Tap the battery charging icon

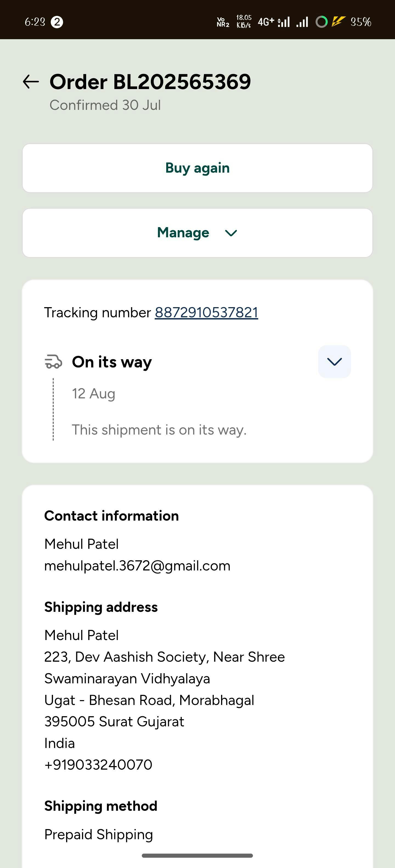pyautogui.click(x=338, y=22)
